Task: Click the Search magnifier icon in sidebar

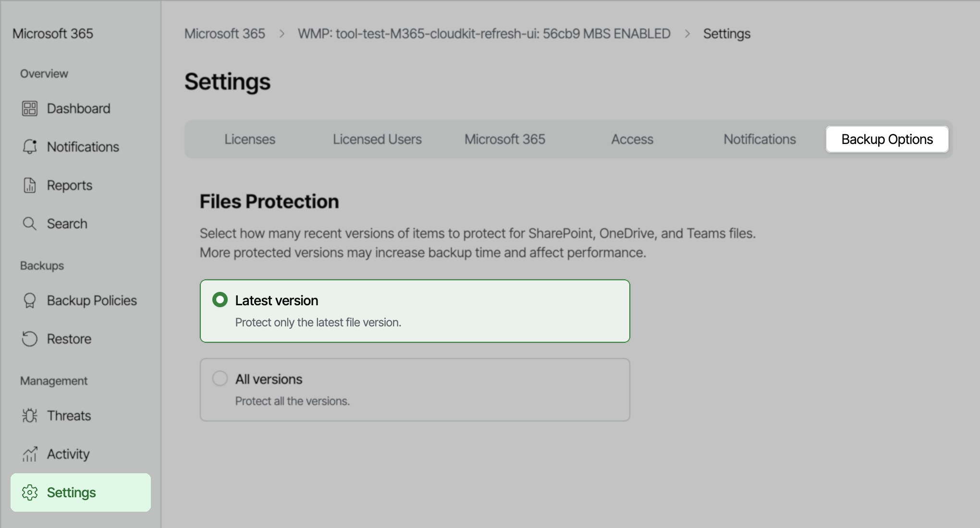Action: click(30, 223)
